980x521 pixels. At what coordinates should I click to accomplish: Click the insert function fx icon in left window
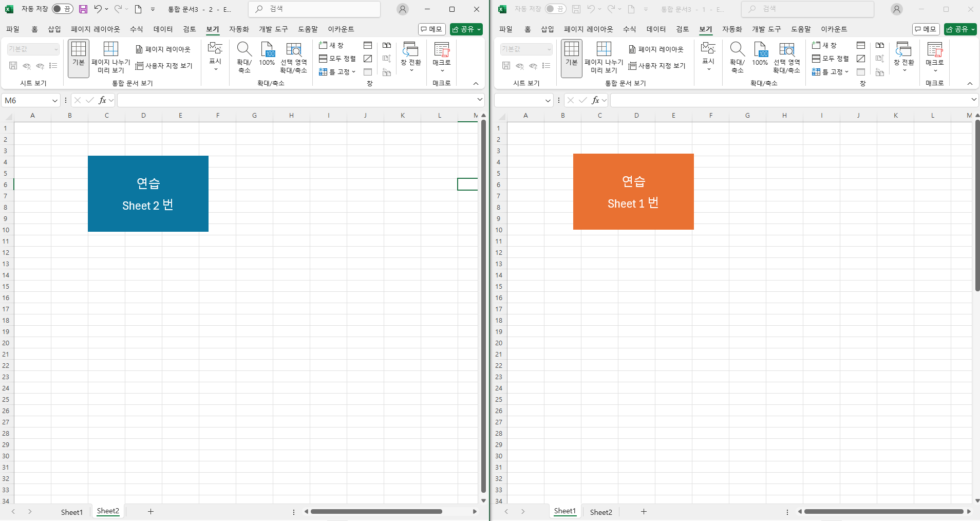pyautogui.click(x=102, y=100)
